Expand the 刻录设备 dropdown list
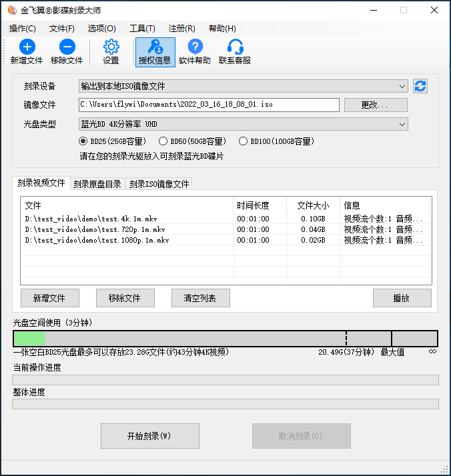Viewport: 451px width, 476px height. pyautogui.click(x=244, y=86)
